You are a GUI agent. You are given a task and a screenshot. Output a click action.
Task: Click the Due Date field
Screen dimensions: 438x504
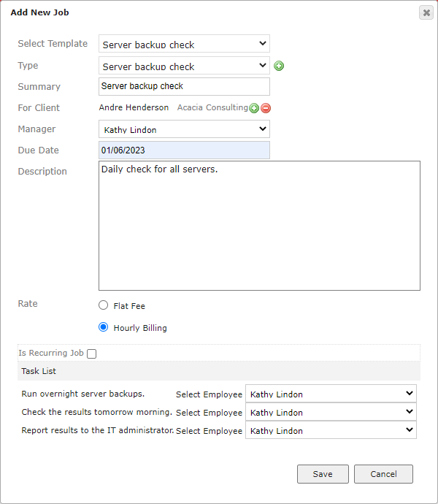[x=184, y=150]
